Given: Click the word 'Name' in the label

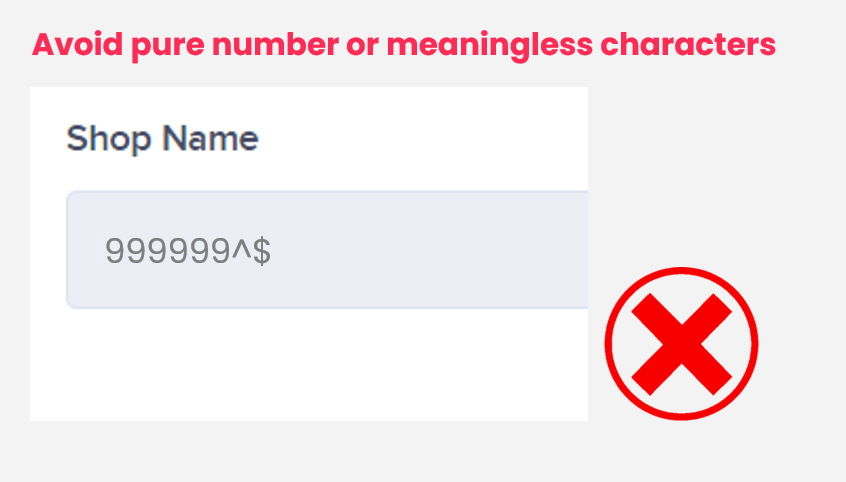Looking at the screenshot, I should point(211,139).
